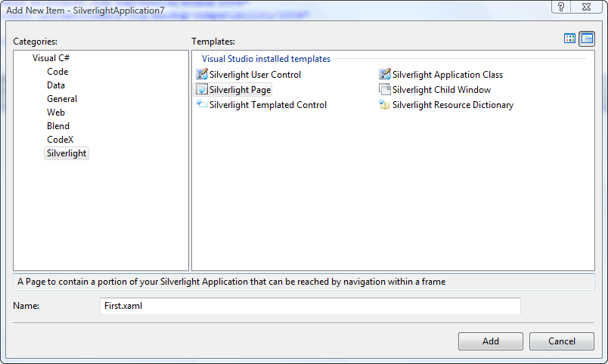This screenshot has height=364, width=608.
Task: Switch templates to small icons list view
Action: (x=587, y=39)
